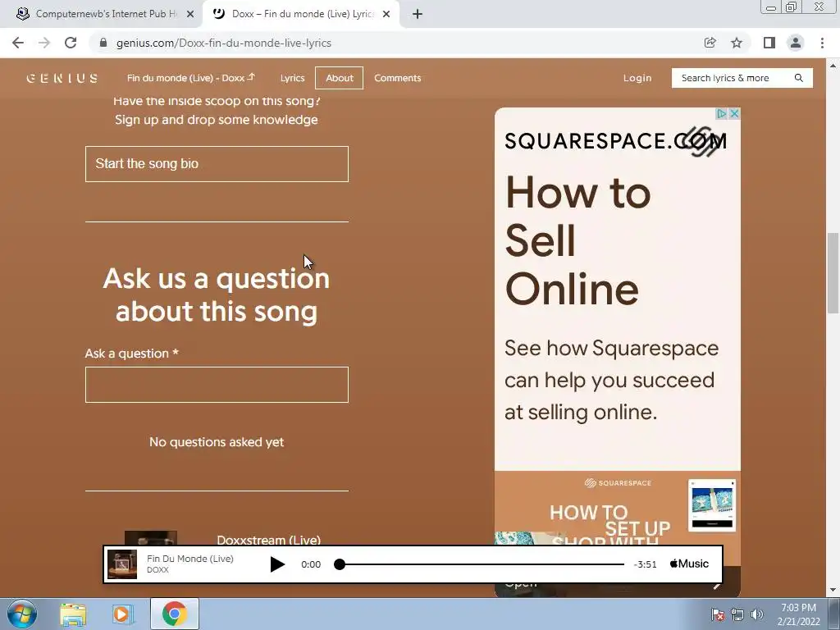Click the address bar URL
Viewport: 840px width, 630px height.
click(224, 43)
